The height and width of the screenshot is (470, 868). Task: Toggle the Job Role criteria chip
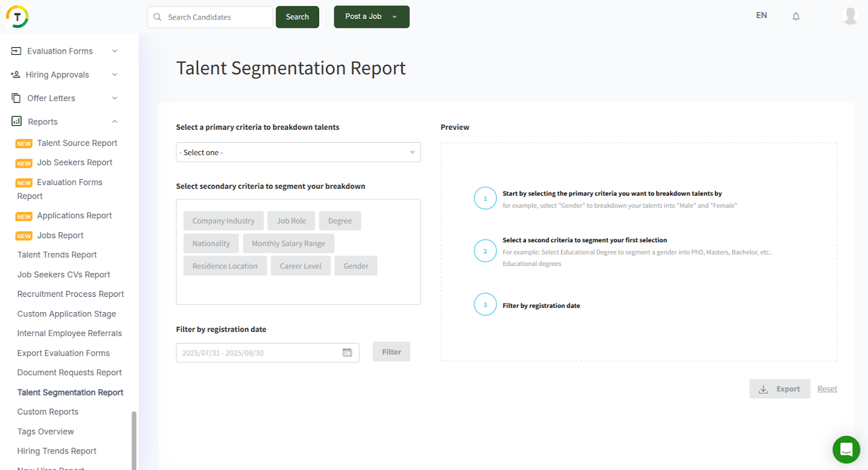[291, 221]
